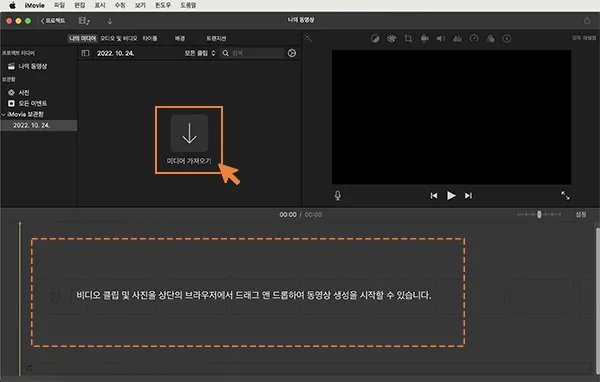
Task: Select the 2022. 10. 24. event in sidebar
Action: point(38,125)
